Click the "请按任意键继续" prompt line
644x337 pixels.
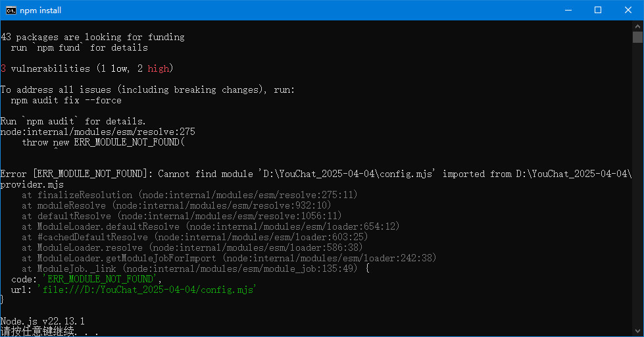tap(39, 331)
